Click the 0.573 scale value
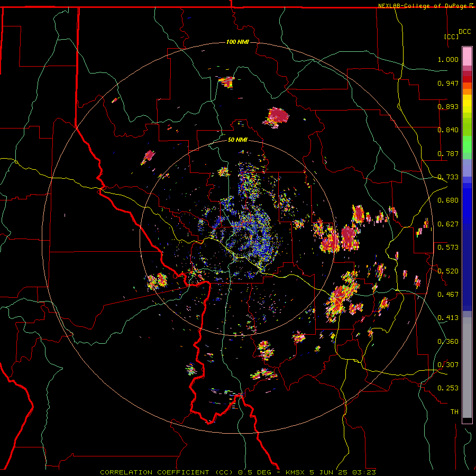The width and height of the screenshot is (476, 476). point(448,248)
